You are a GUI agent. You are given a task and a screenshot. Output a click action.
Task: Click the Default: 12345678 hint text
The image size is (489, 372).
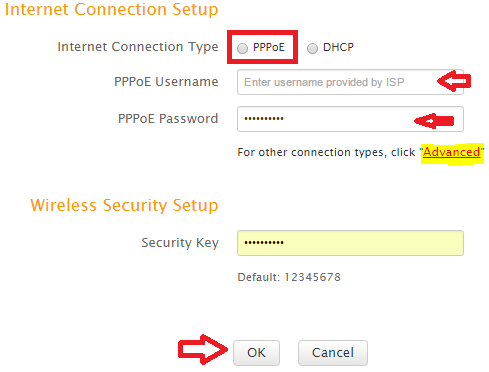289,277
